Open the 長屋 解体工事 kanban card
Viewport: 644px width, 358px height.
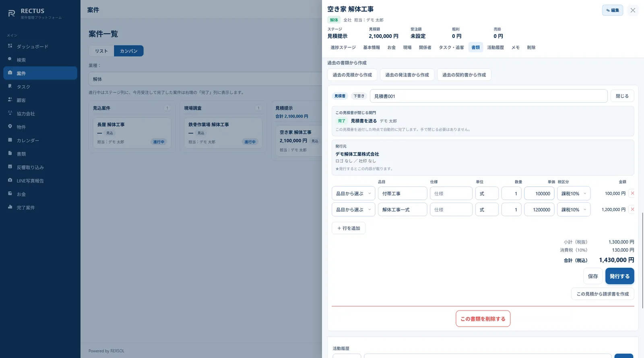132,133
